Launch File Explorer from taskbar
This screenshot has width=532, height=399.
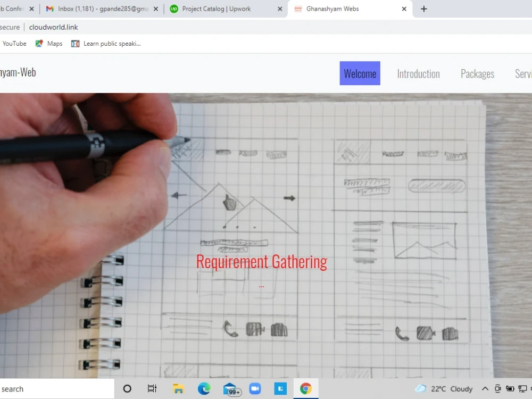178,389
